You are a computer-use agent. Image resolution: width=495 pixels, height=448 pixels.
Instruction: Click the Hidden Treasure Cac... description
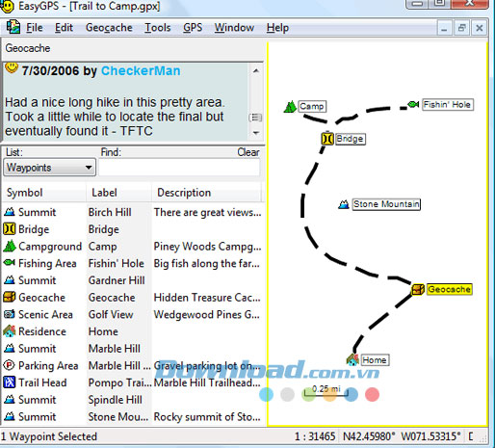pyautogui.click(x=207, y=297)
